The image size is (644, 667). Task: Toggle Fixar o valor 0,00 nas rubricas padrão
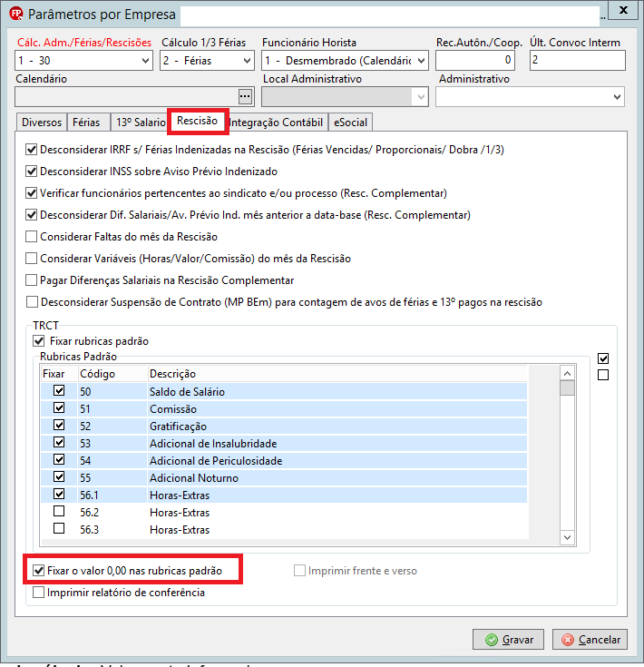click(39, 571)
